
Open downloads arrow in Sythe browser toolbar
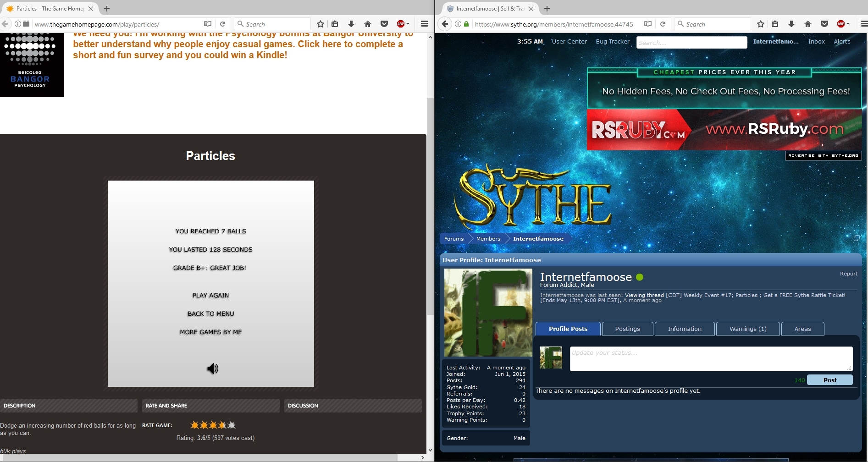pos(791,24)
